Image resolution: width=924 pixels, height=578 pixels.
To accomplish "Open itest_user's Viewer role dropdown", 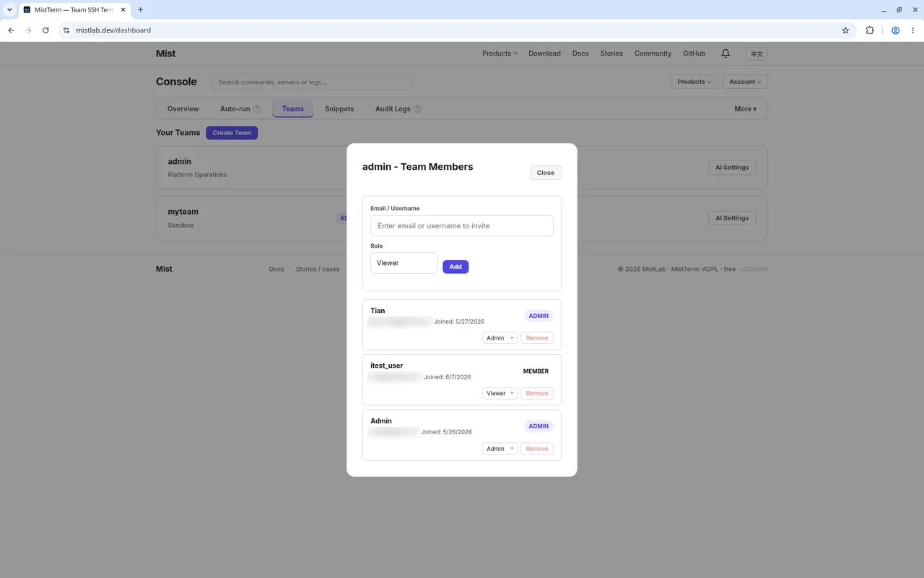I will point(500,394).
